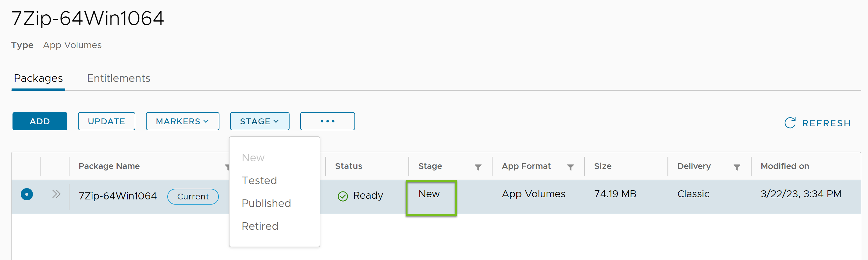This screenshot has width=868, height=260.
Task: Click the 74.19 MB size cell
Action: point(615,194)
